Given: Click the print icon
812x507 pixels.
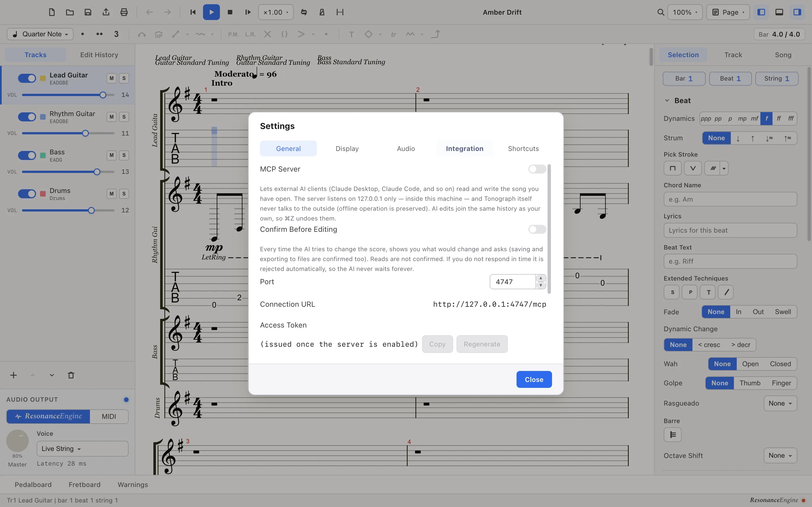Looking at the screenshot, I should 124,12.
